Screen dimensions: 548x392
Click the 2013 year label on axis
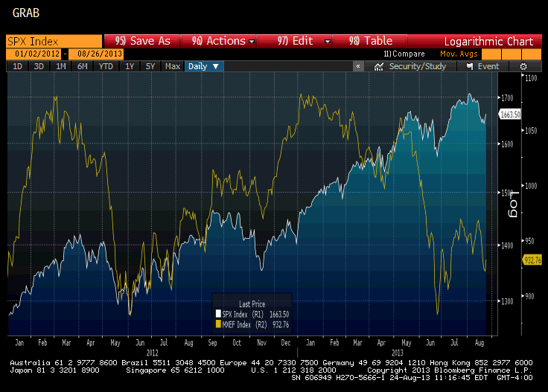pos(397,353)
